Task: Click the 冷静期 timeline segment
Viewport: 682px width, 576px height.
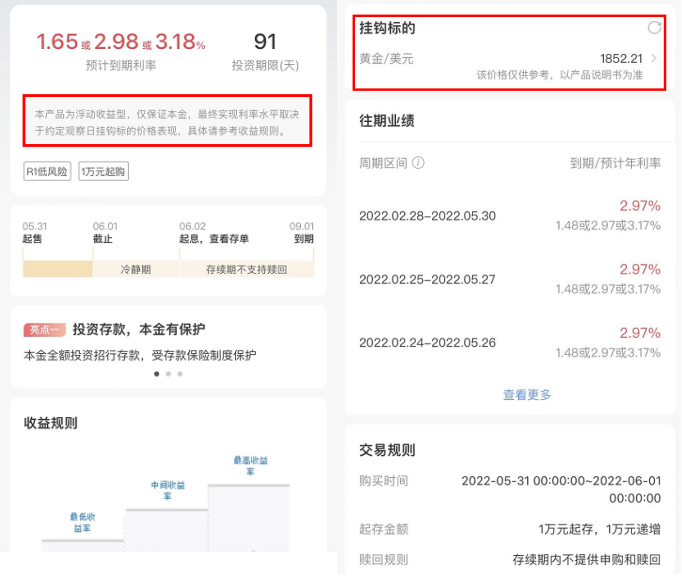Action: pyautogui.click(x=135, y=269)
